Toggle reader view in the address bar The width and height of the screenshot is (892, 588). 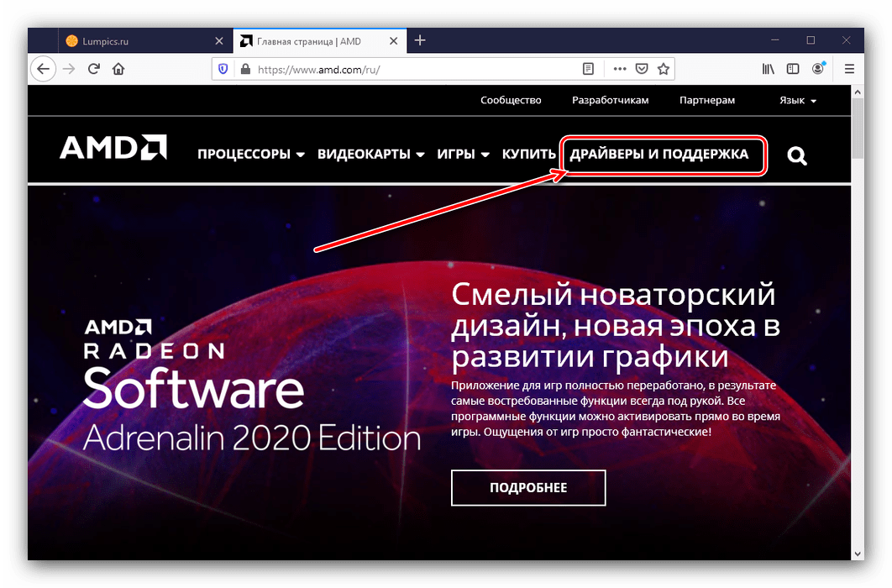[x=589, y=69]
